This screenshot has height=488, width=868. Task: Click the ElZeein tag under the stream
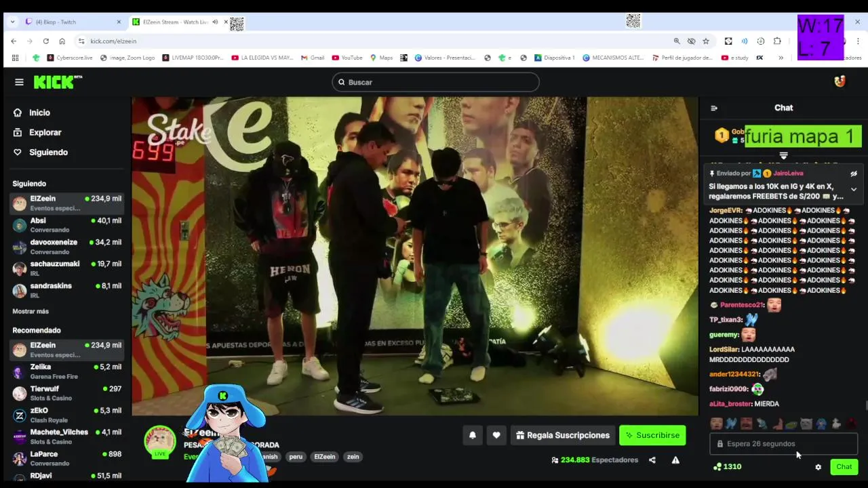point(324,457)
